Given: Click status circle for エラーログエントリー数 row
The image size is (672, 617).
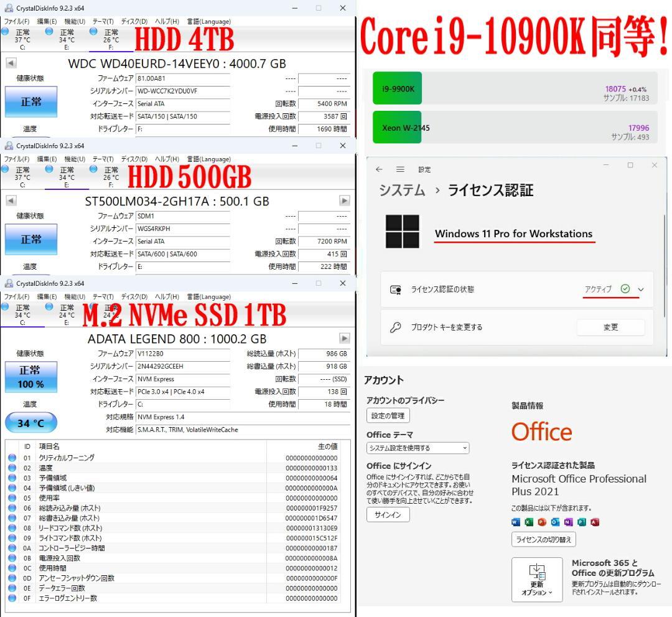Looking at the screenshot, I should (x=12, y=598).
